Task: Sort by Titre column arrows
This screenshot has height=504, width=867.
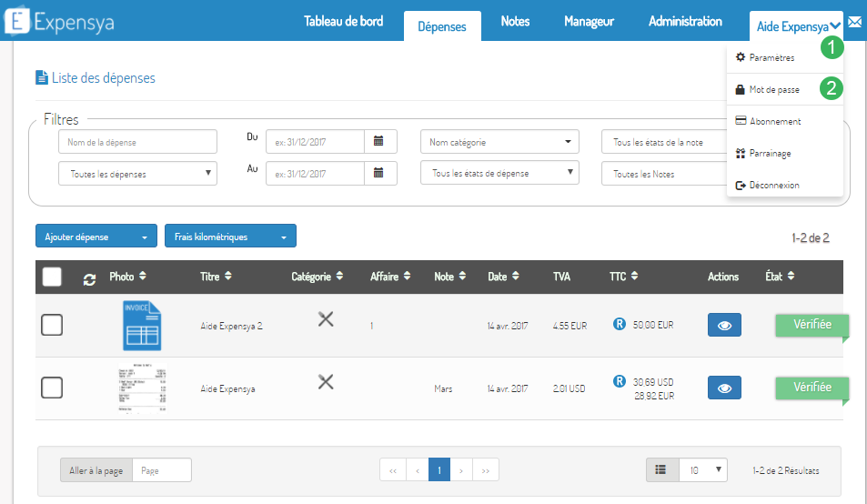Action: tap(228, 276)
